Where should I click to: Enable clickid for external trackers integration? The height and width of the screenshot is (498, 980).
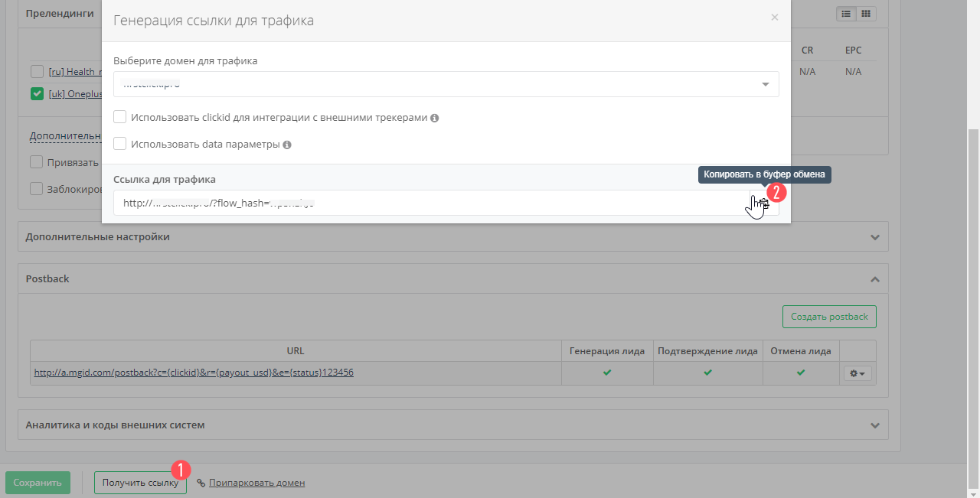(119, 118)
